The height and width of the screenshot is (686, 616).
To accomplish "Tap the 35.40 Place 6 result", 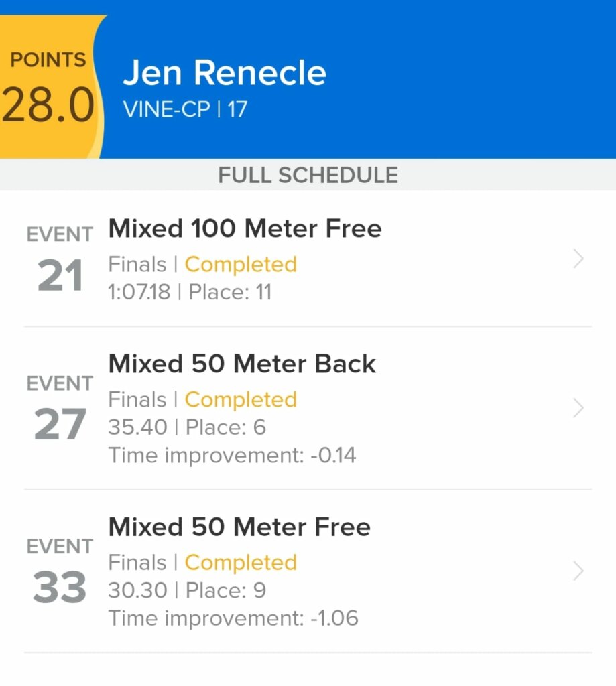I will pyautogui.click(x=187, y=427).
